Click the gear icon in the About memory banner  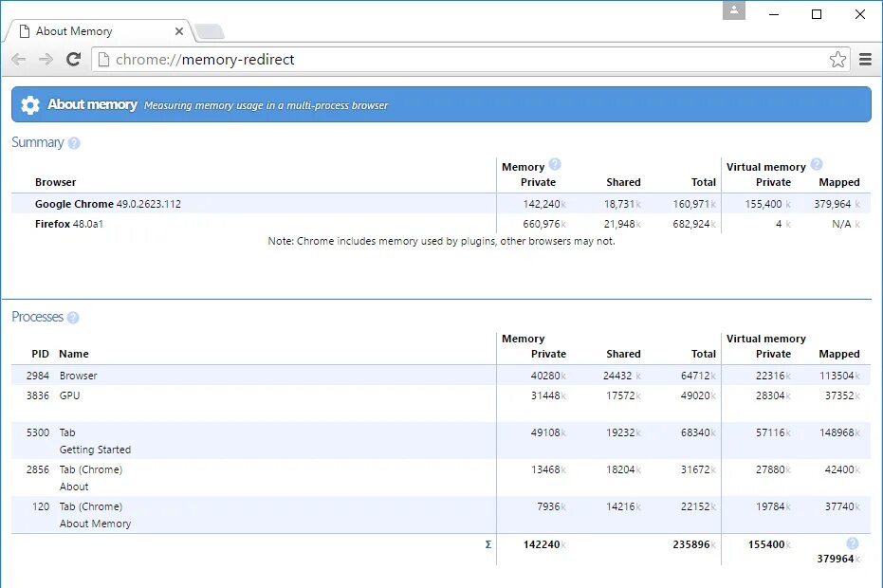[x=29, y=104]
